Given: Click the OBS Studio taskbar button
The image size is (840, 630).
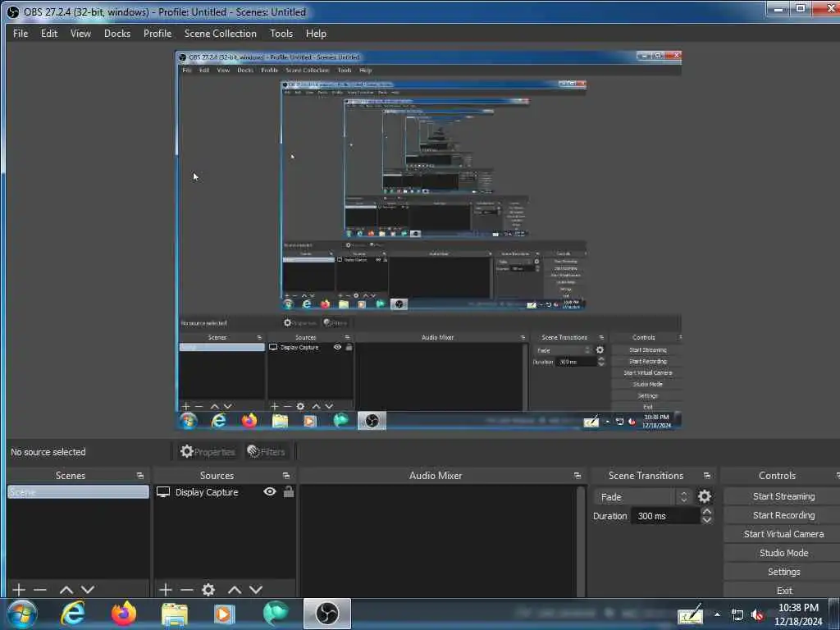Looking at the screenshot, I should 327,614.
